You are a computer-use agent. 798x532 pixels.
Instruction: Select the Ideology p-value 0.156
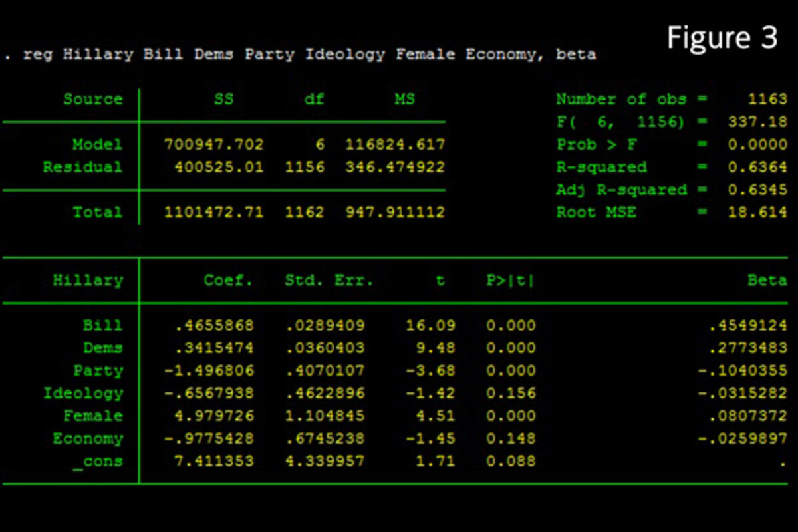point(511,393)
